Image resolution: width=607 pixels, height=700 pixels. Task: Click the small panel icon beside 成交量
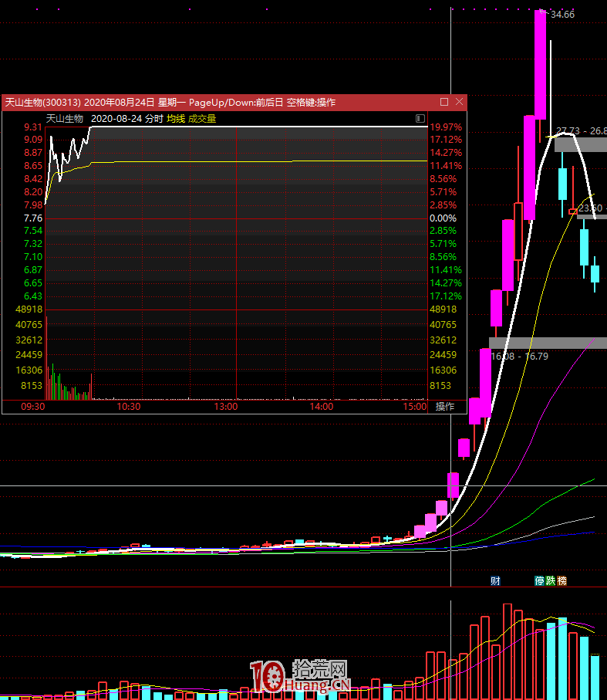[420, 119]
